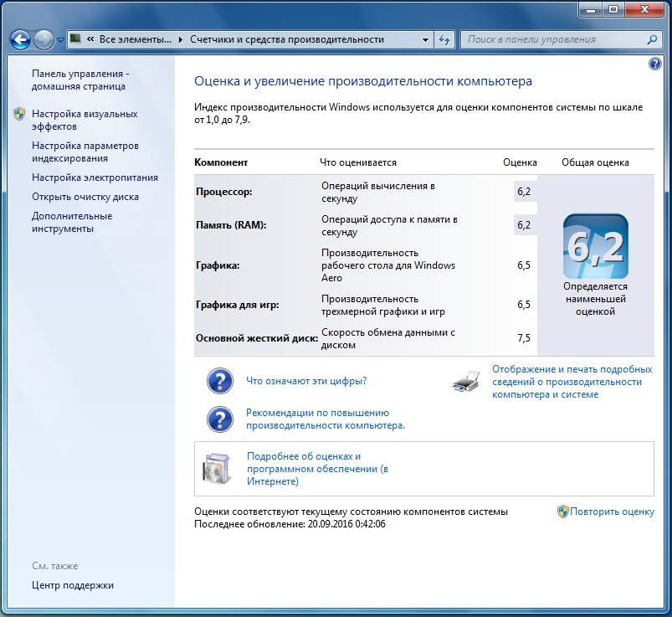The width and height of the screenshot is (672, 617).
Task: Click the 'Общая оценка' column header
Action: (x=595, y=162)
